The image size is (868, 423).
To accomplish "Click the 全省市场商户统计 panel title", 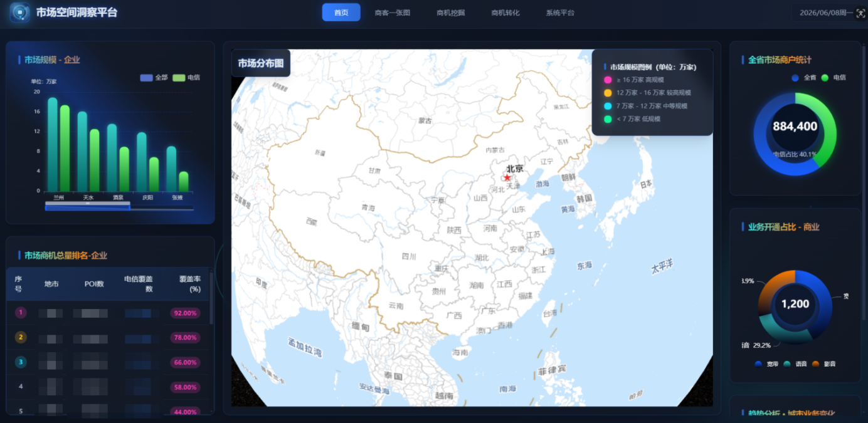I will [x=780, y=60].
